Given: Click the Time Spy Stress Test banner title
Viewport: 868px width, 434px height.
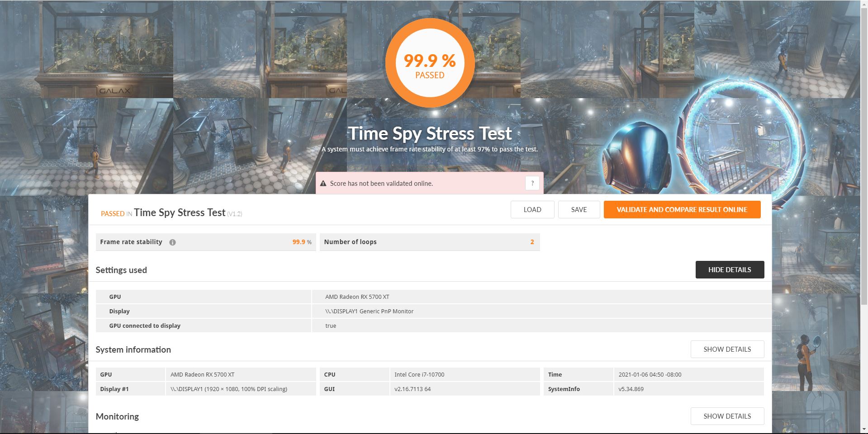Looking at the screenshot, I should click(x=430, y=133).
